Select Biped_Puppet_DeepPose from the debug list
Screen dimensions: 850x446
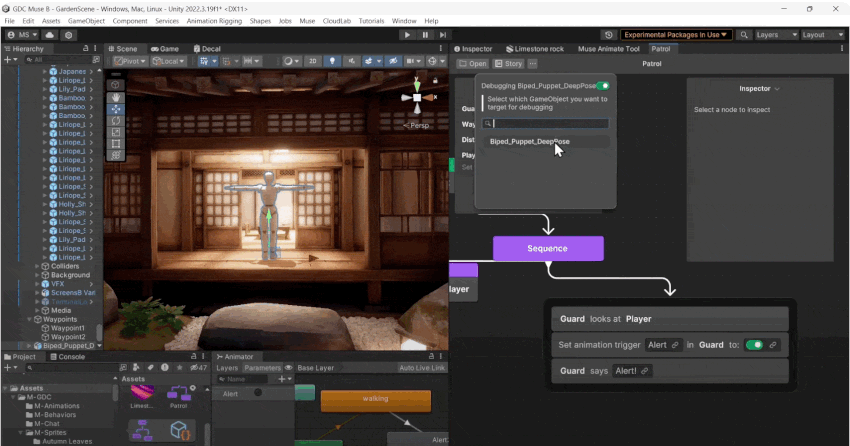point(530,142)
